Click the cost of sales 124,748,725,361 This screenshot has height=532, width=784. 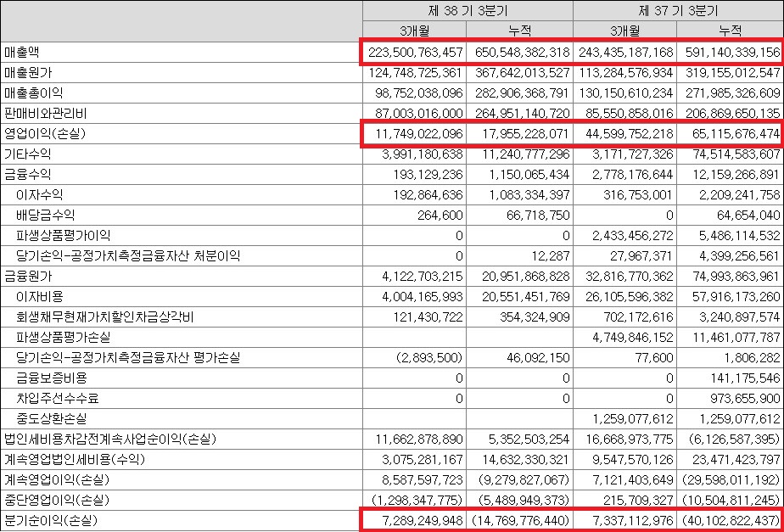[416, 72]
